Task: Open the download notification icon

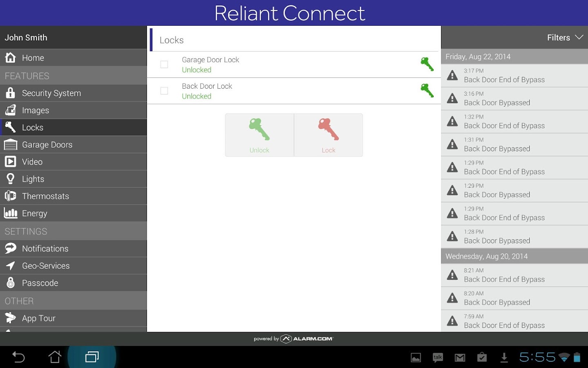Action: point(504,358)
